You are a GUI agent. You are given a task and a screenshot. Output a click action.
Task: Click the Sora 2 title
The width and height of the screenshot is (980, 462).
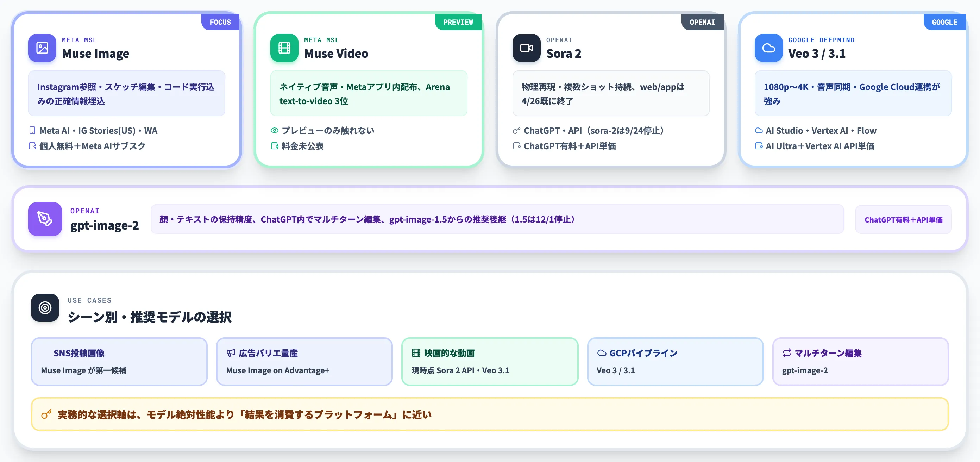(564, 54)
